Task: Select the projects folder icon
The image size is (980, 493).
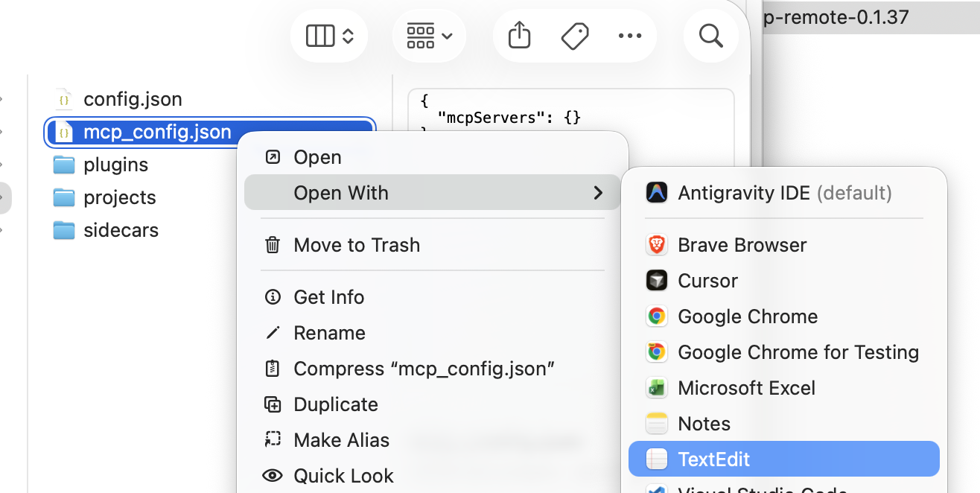Action: [x=65, y=197]
